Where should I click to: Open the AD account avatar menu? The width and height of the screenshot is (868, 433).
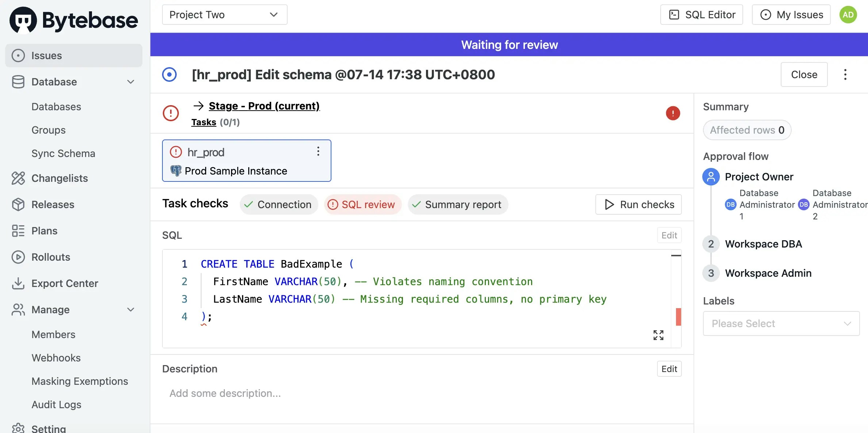[848, 15]
